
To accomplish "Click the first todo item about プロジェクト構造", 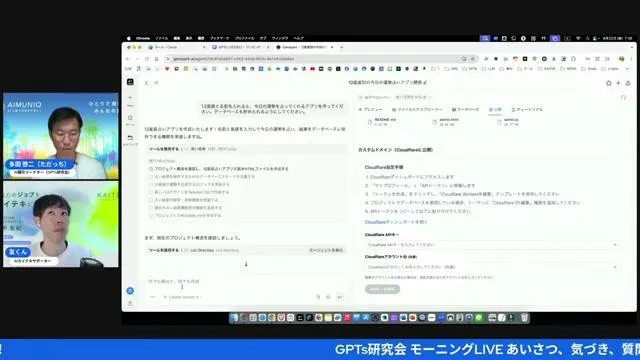I will pyautogui.click(x=219, y=169).
